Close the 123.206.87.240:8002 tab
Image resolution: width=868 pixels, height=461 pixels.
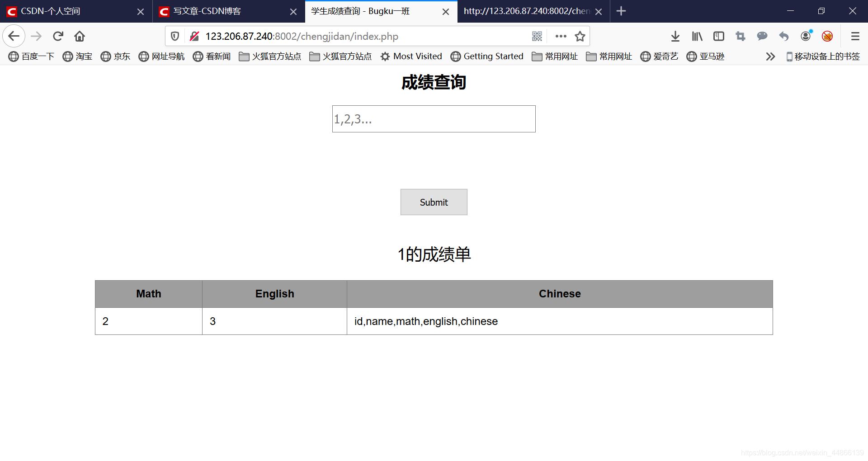599,12
